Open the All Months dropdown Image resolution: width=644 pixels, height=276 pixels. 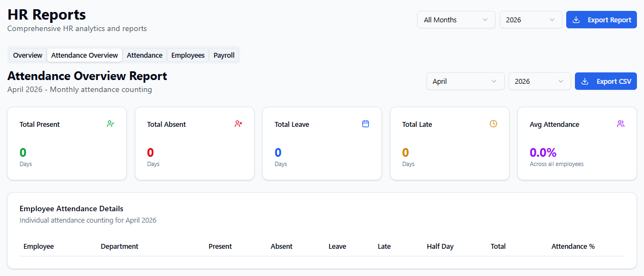click(456, 20)
